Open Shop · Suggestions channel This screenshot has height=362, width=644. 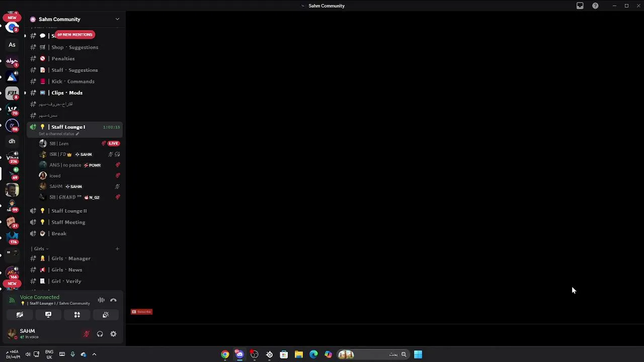[x=74, y=47]
